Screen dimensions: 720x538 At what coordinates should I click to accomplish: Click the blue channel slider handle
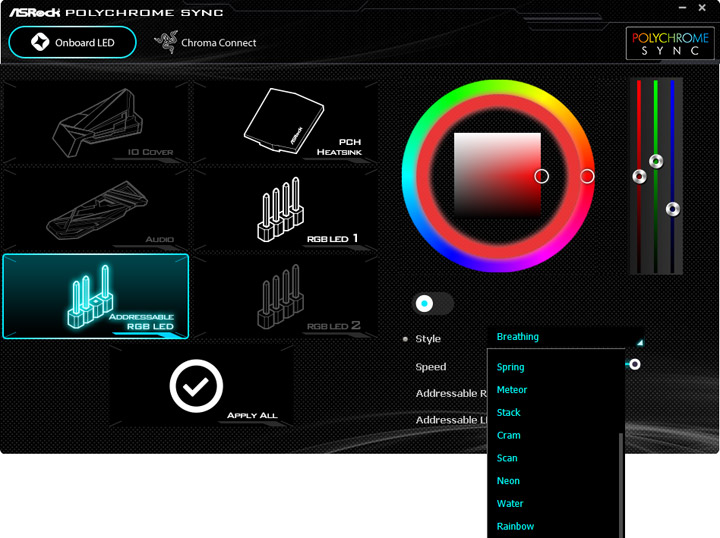pos(673,209)
